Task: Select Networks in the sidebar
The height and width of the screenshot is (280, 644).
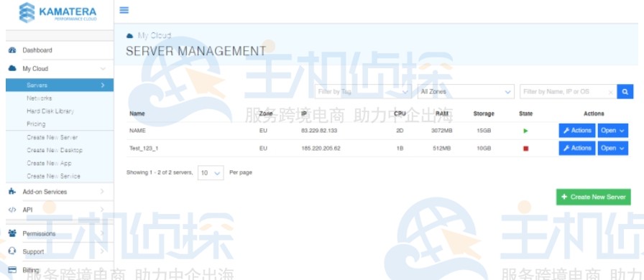Action: [x=40, y=98]
